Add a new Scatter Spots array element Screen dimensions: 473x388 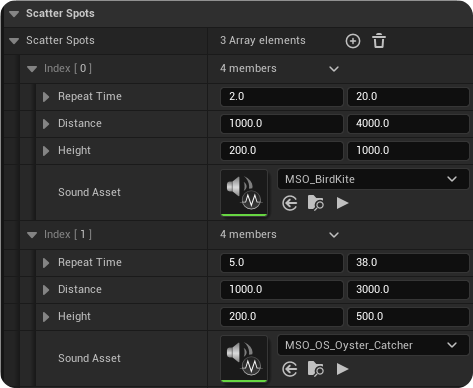point(353,41)
